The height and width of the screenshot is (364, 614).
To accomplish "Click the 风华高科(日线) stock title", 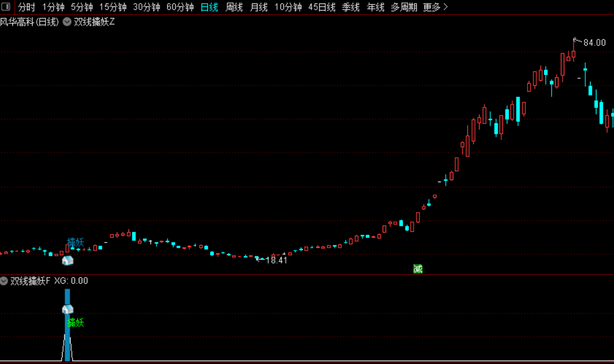I will (x=29, y=22).
